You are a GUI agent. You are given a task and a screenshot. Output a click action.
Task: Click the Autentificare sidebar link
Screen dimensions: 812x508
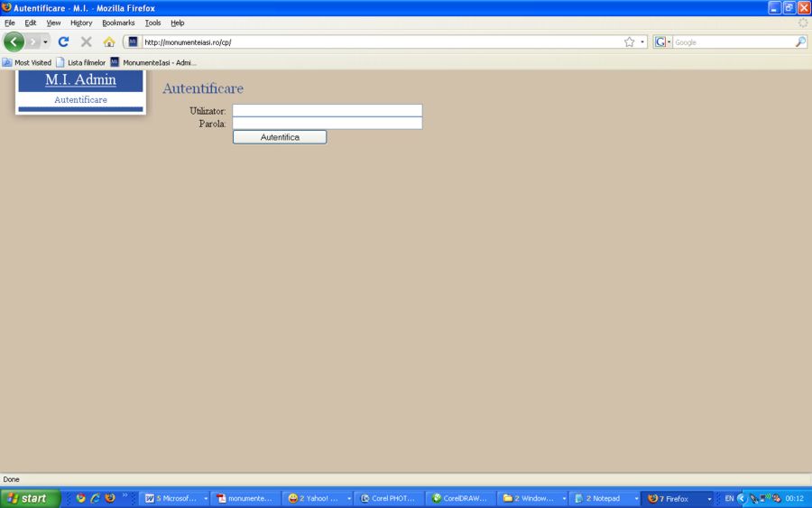click(x=80, y=99)
